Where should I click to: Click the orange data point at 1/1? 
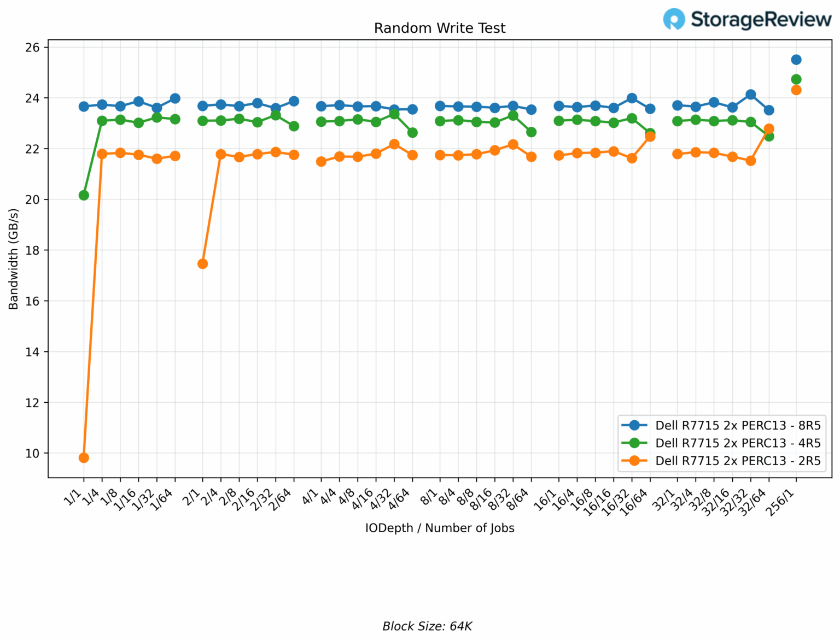pos(84,458)
